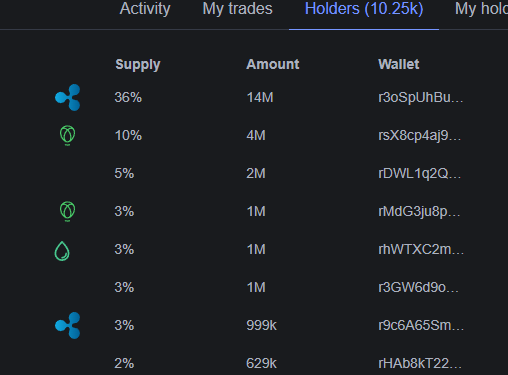This screenshot has height=375, width=508.
Task: Open wallet rhWTXC2m…
Action: pyautogui.click(x=421, y=249)
